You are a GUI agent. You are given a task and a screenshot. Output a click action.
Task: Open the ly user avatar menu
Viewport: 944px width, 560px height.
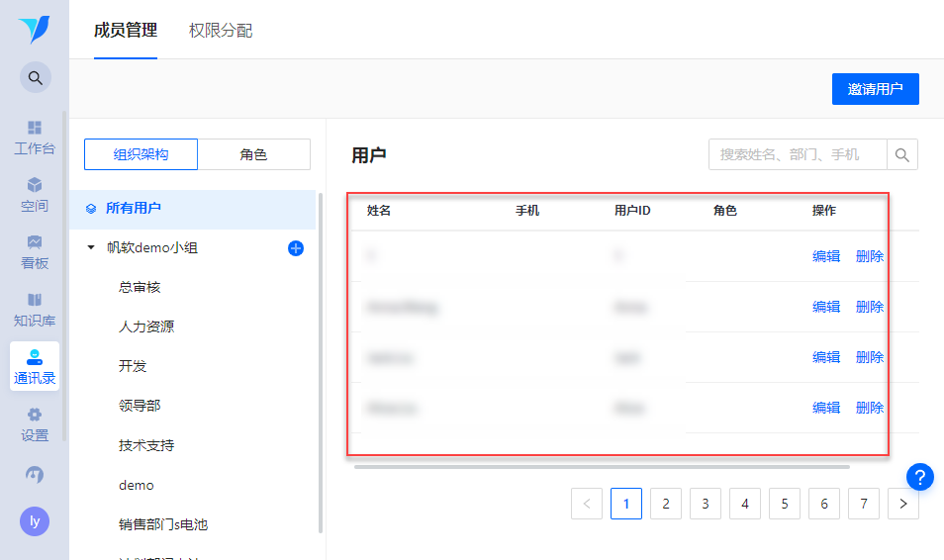[35, 521]
